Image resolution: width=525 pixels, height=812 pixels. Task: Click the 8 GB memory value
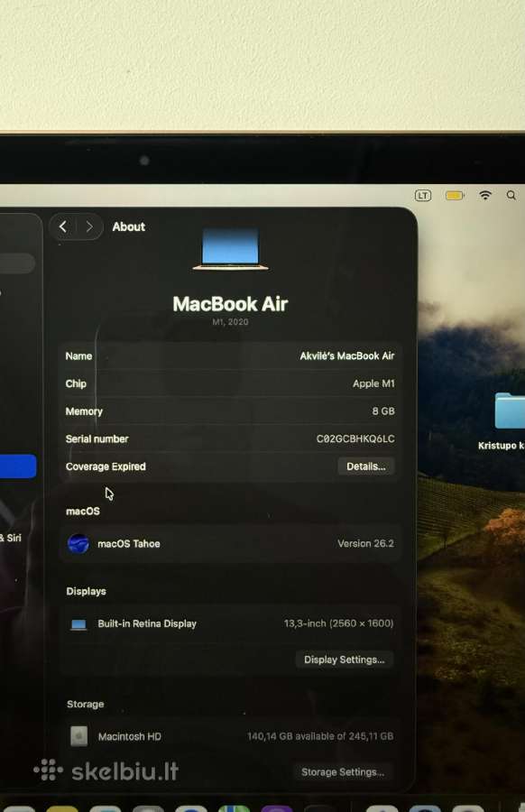pos(383,411)
